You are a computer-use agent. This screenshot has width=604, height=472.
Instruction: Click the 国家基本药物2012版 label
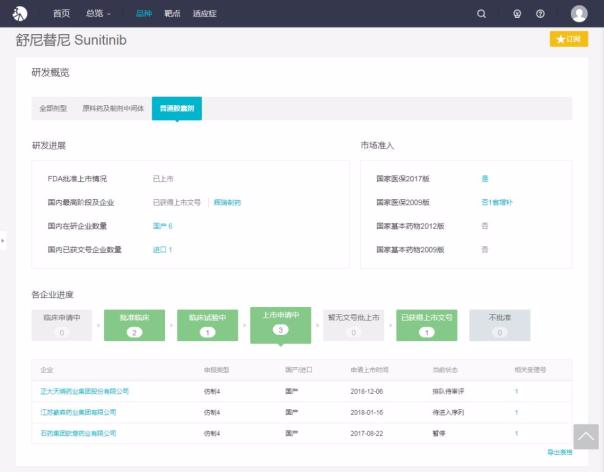[410, 226]
